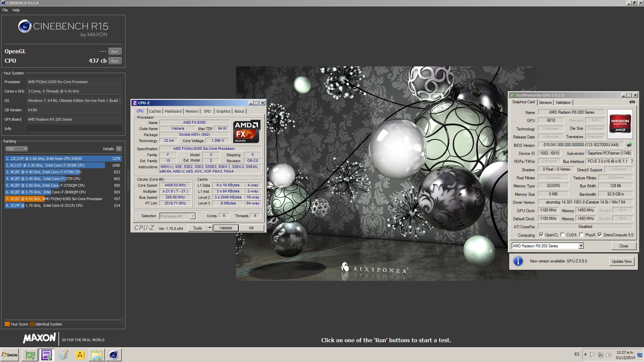Click the network tray icon
Image resolution: width=644 pixels, height=362 pixels.
click(601, 355)
